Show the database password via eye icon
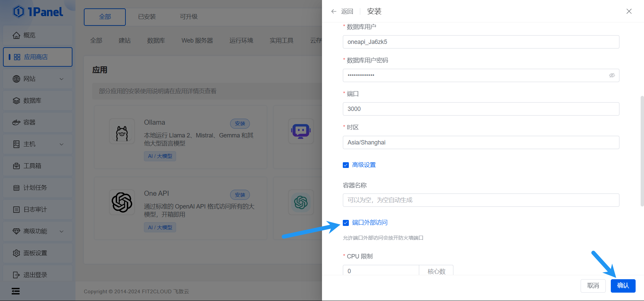The height and width of the screenshot is (301, 644). (x=612, y=75)
